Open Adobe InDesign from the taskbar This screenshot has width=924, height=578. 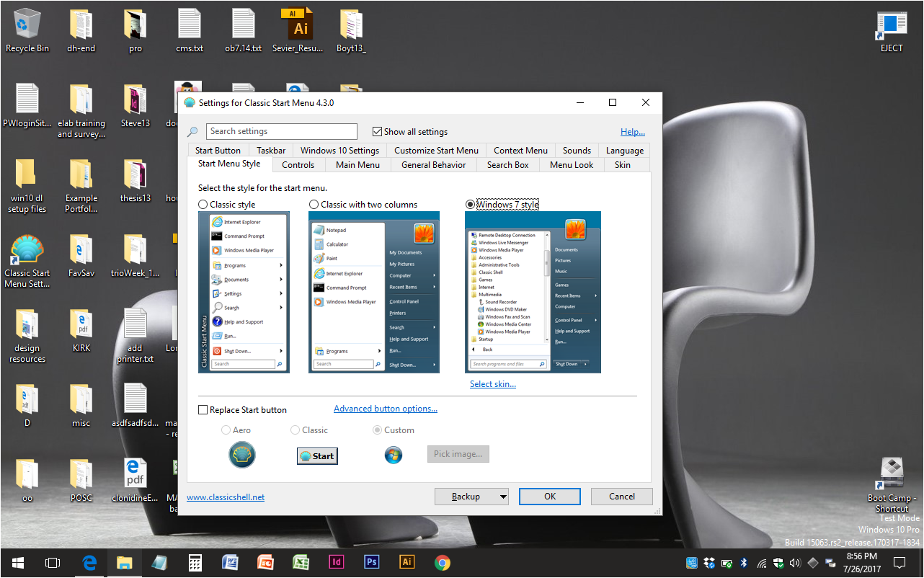point(337,563)
